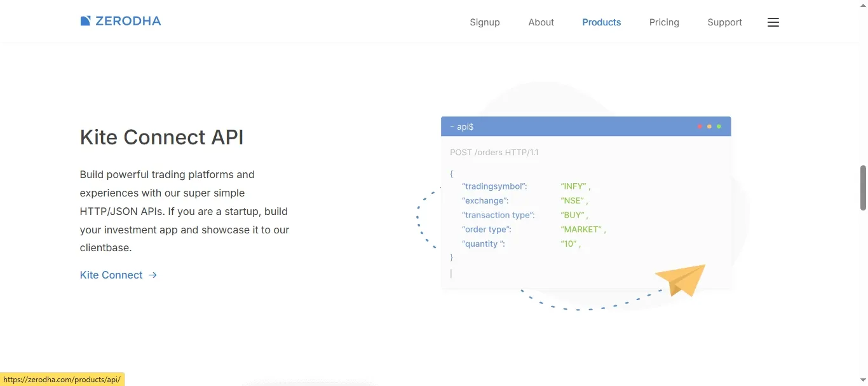Screen dimensions: 868x386
Task: Click the "transaction type" key
Action: tap(498, 215)
